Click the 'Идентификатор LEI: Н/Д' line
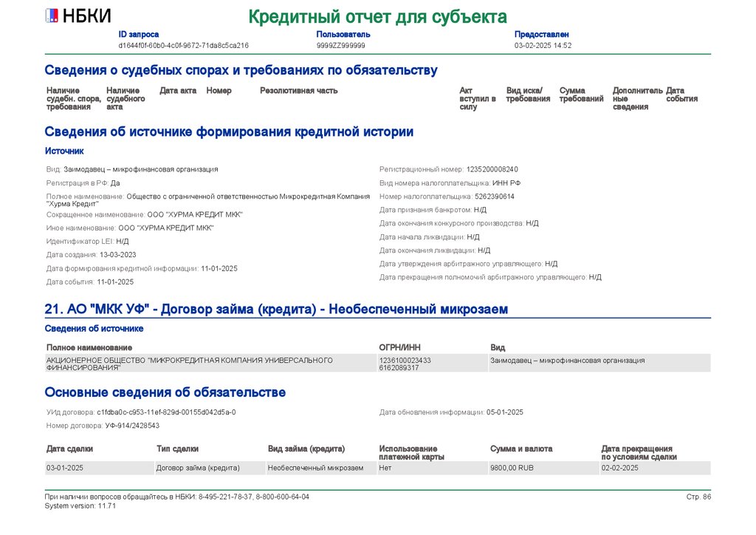 click(87, 241)
